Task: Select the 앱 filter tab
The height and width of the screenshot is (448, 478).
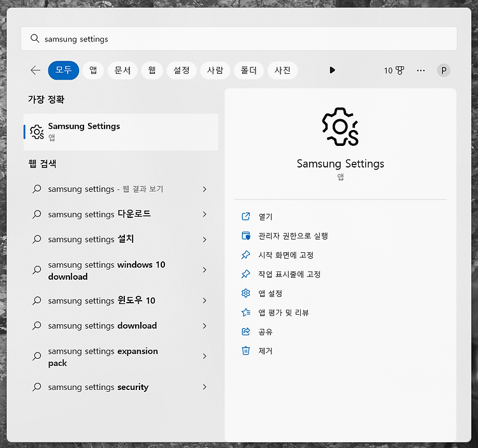Action: point(93,70)
